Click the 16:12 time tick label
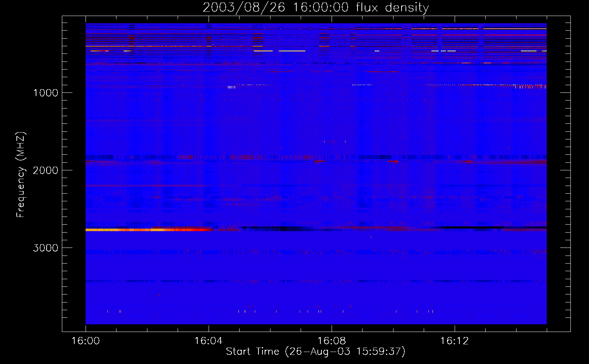 click(455, 341)
